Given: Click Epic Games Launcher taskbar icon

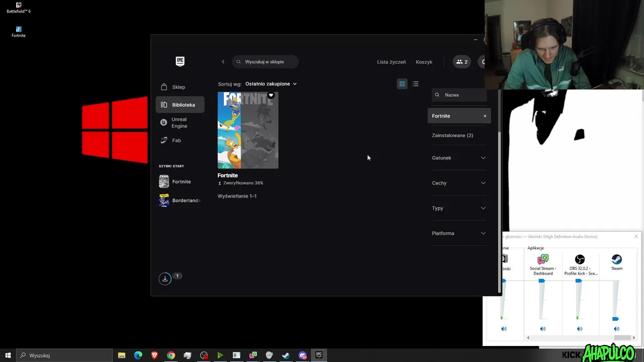Looking at the screenshot, I should click(x=319, y=355).
